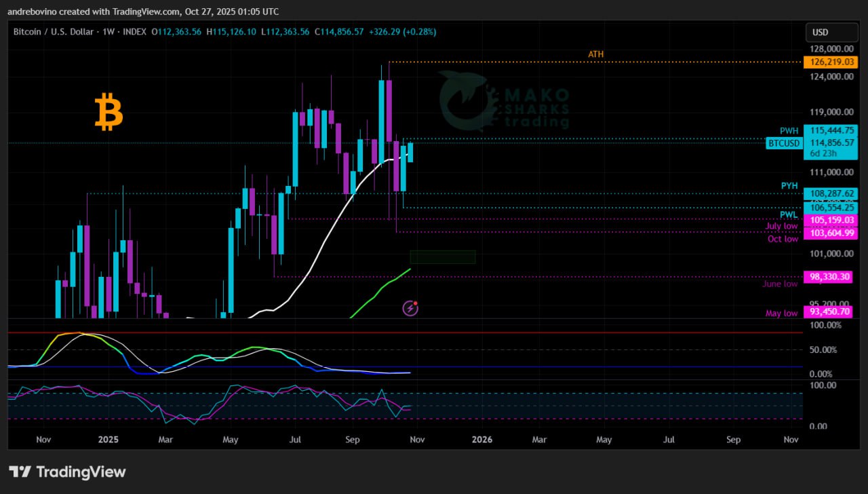Click the andrebovino created with TradingView.com header

coord(143,12)
